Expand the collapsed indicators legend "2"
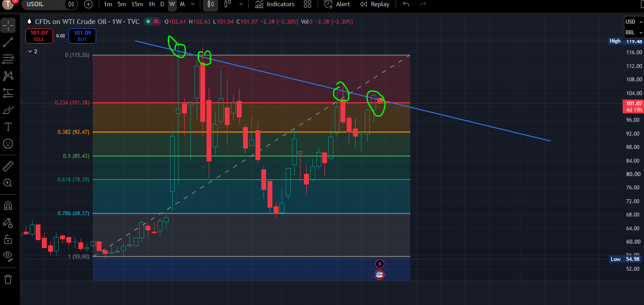The image size is (644, 305). click(32, 51)
